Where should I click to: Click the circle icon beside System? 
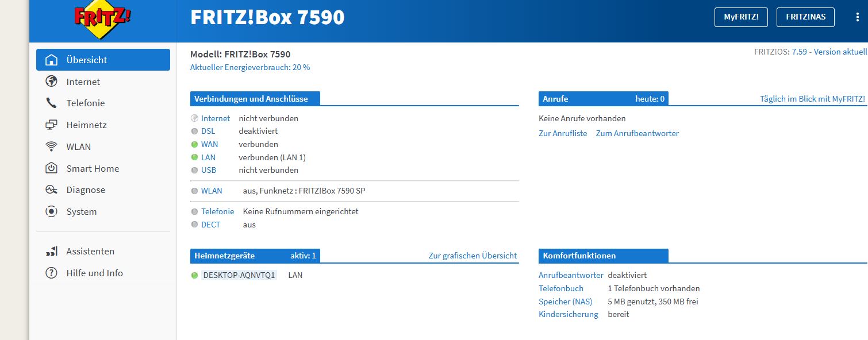click(x=52, y=211)
